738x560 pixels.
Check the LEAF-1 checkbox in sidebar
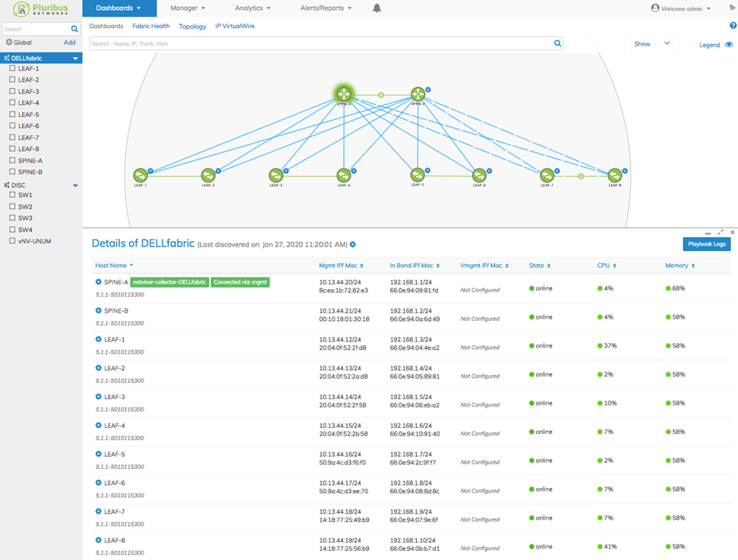12,68
